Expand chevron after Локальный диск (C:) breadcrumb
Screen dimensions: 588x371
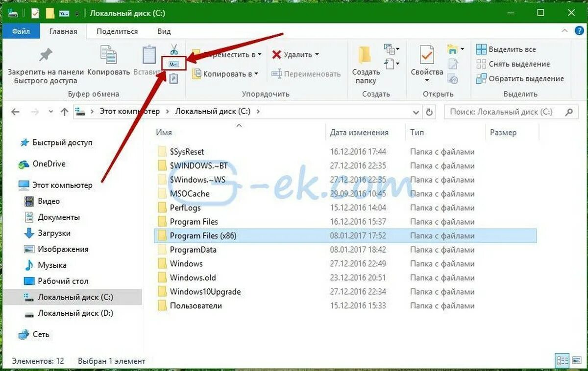[x=258, y=112]
